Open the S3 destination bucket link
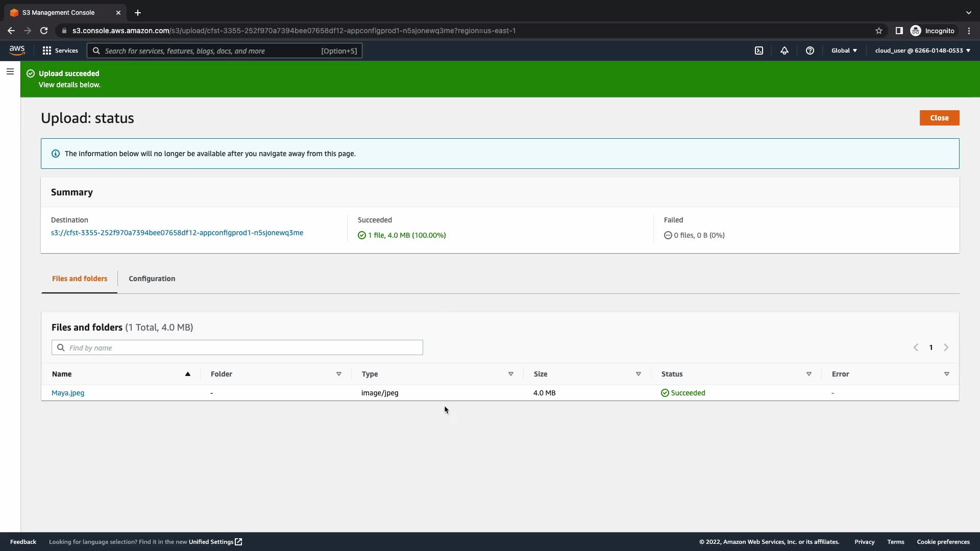This screenshot has height=551, width=980. pos(177,233)
